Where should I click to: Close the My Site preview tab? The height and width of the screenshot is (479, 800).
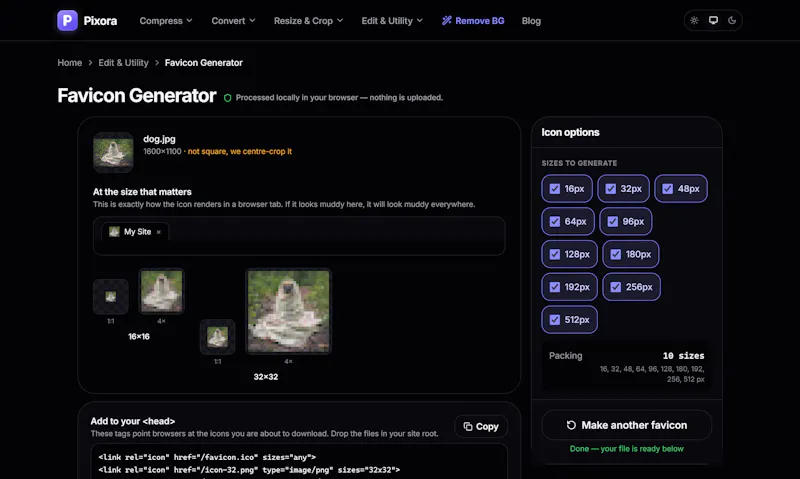coord(159,232)
